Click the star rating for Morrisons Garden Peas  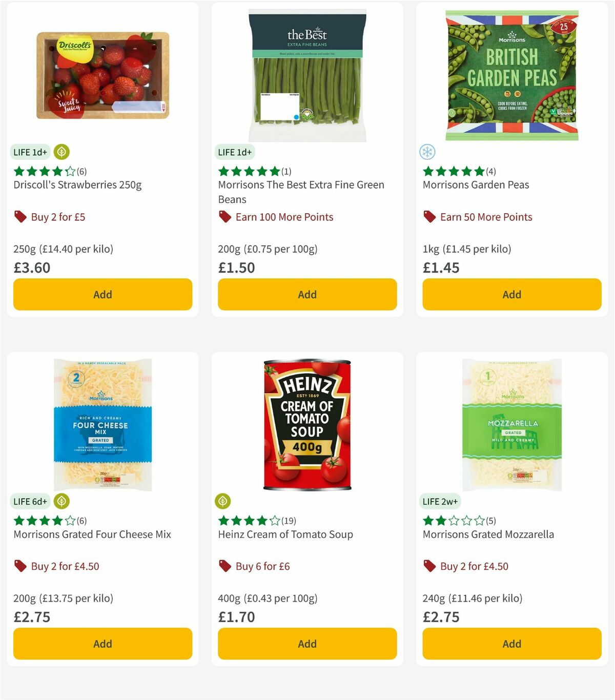[x=454, y=171]
